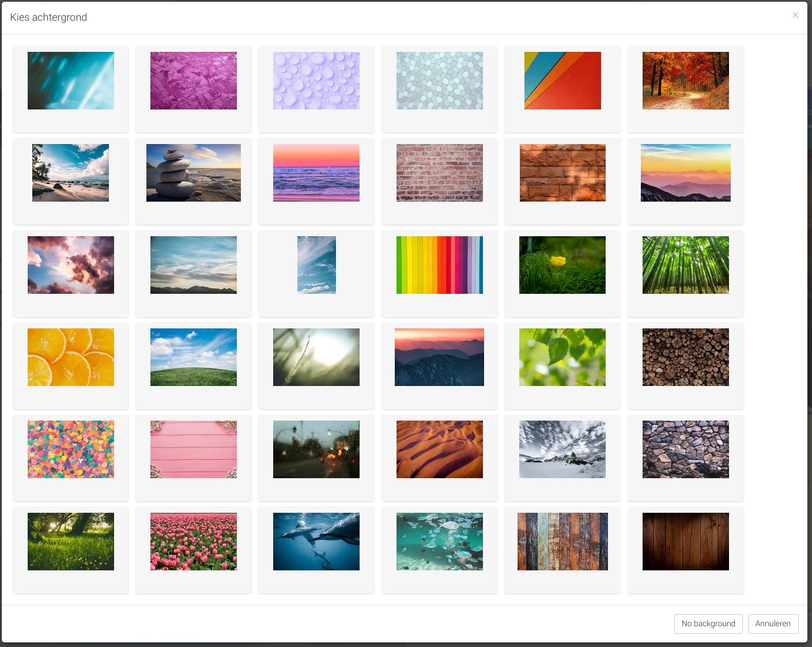Select the autumn forest path background
This screenshot has width=812, height=647.
(x=686, y=81)
